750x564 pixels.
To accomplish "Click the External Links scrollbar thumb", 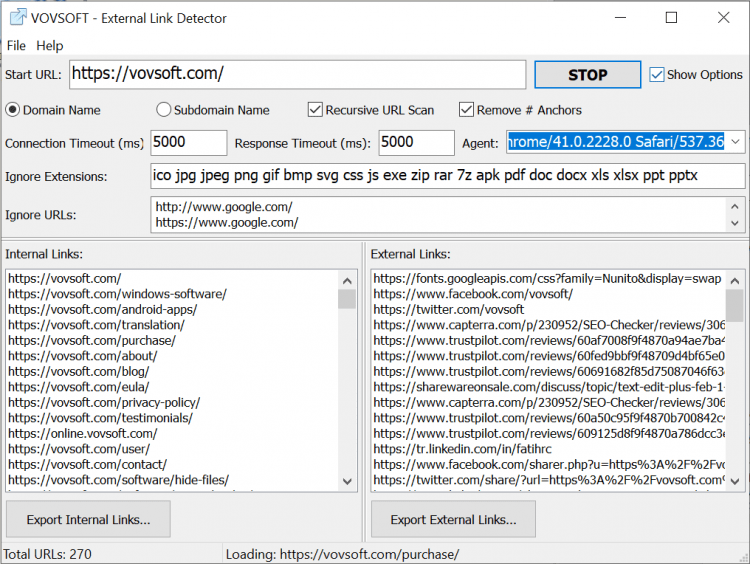I will pos(735,306).
